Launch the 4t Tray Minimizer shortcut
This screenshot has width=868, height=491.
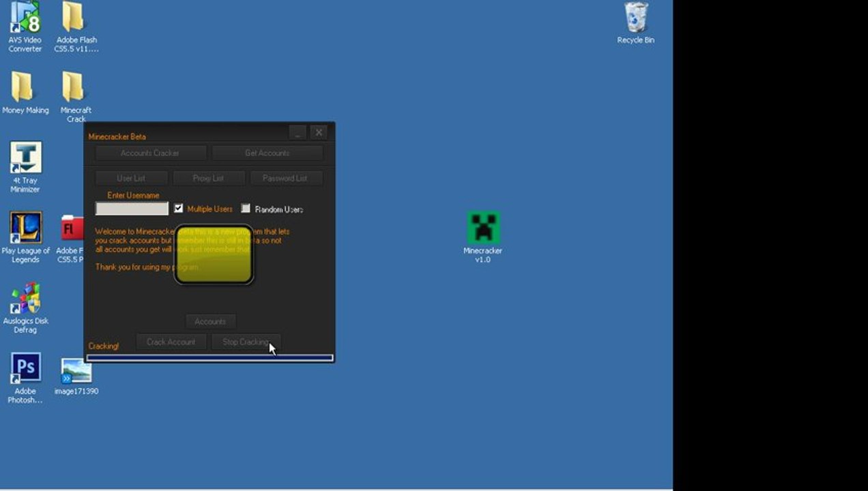25,168
